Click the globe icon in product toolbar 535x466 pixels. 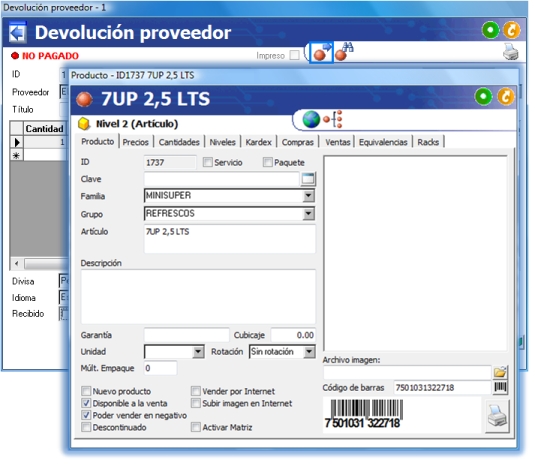tap(311, 119)
